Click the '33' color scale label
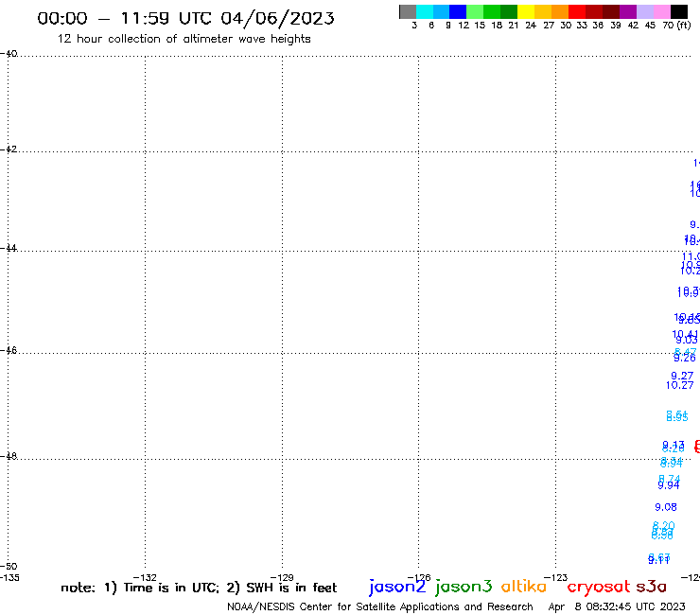 click(x=581, y=25)
